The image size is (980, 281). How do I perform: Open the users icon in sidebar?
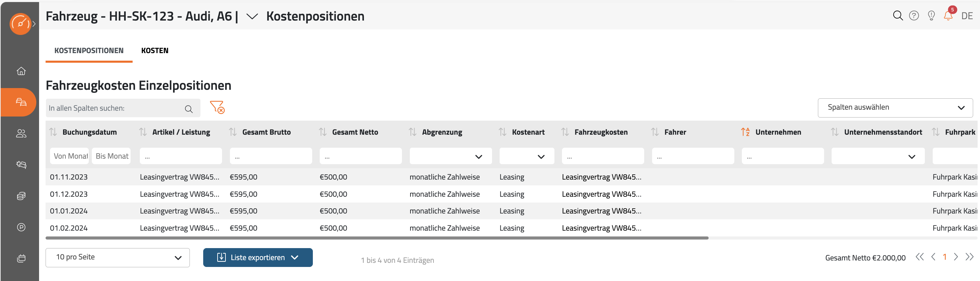[x=21, y=133]
